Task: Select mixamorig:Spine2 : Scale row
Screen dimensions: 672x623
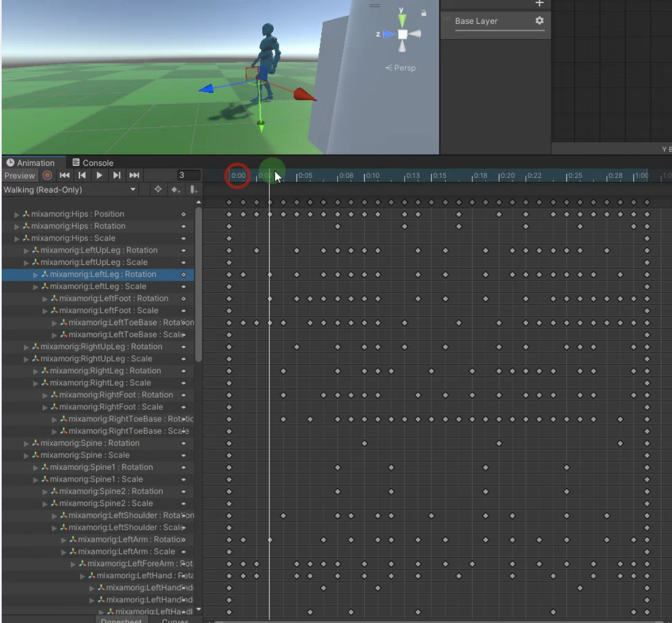Action: (98, 503)
